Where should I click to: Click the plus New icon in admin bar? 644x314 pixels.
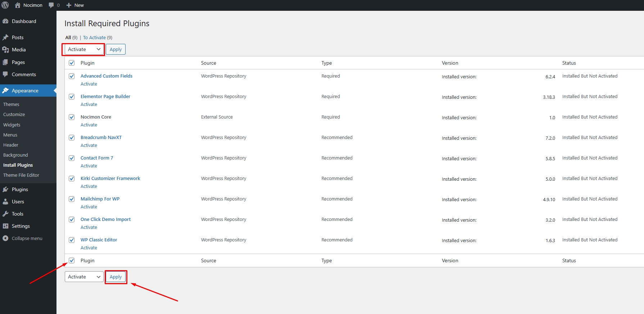point(69,5)
